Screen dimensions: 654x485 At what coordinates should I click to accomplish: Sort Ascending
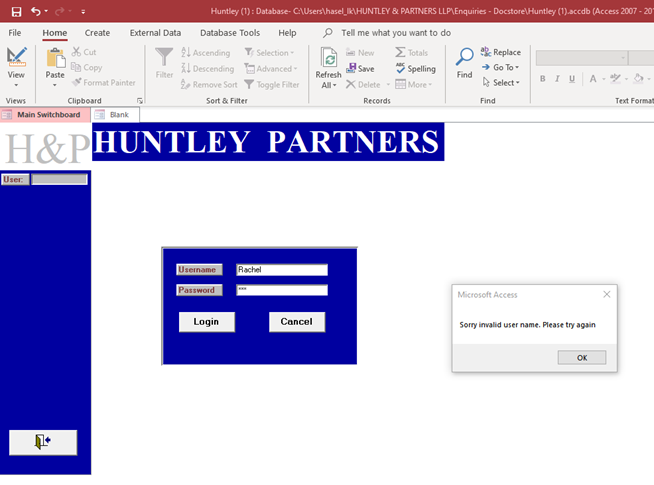206,53
